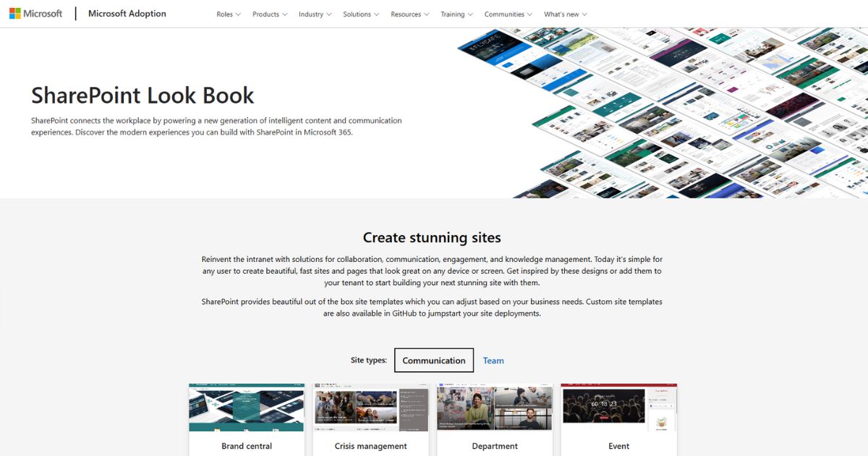The width and height of the screenshot is (868, 456).
Task: Open the Resources menu
Action: click(x=409, y=14)
